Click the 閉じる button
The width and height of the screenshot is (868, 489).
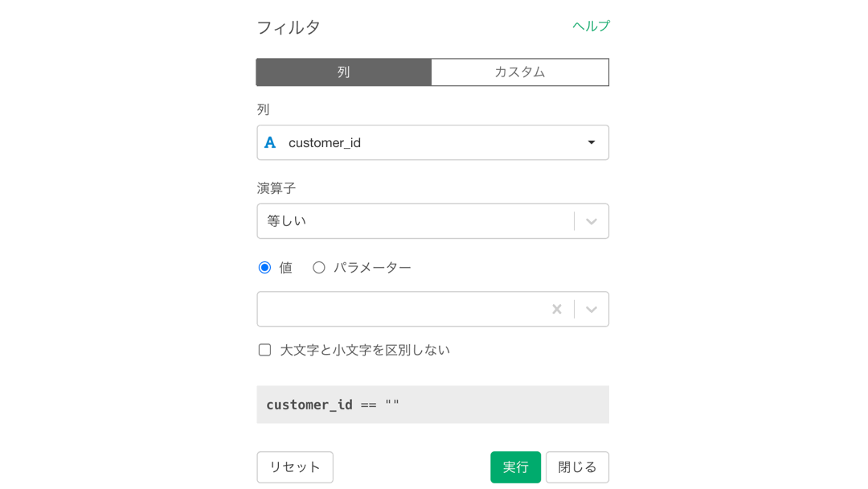click(x=577, y=467)
